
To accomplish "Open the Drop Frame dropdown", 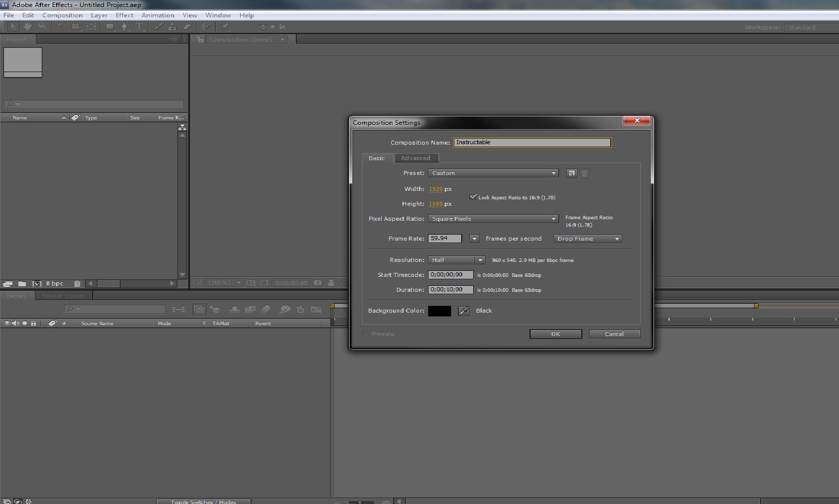I will 587,239.
